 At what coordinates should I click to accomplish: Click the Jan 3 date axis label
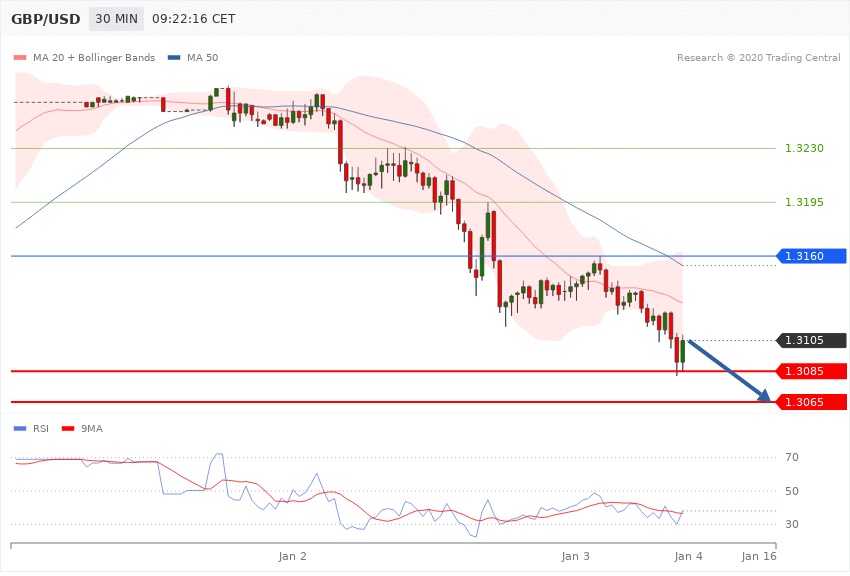tap(575, 556)
